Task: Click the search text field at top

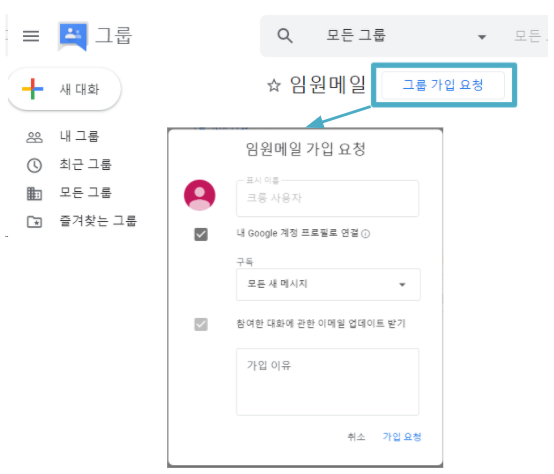Action: pos(531,36)
